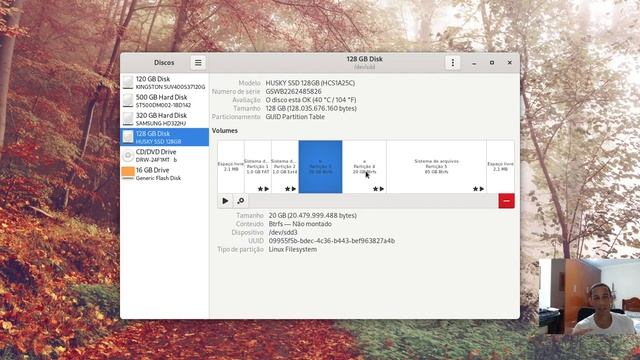Click 'Linux Filesystem' partition type text
Image resolution: width=640 pixels, height=360 pixels.
pyautogui.click(x=293, y=249)
